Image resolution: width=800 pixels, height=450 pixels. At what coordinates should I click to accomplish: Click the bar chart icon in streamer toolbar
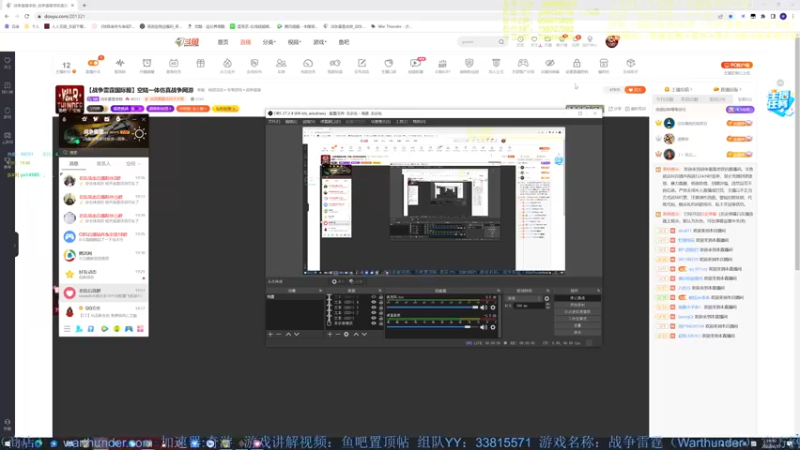[442, 63]
